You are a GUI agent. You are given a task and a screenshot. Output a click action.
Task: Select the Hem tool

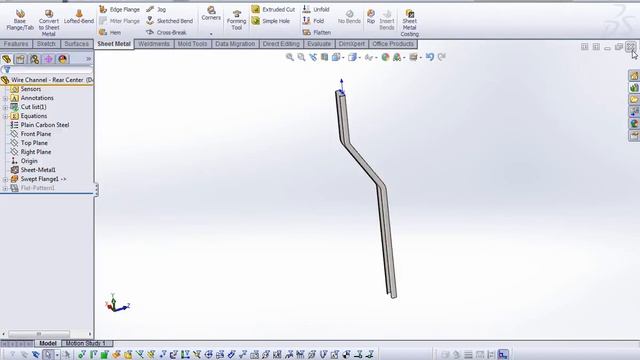[x=110, y=32]
